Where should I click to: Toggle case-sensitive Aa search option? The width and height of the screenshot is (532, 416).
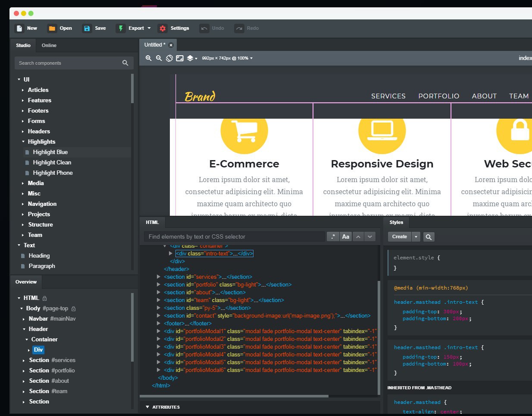tap(346, 236)
